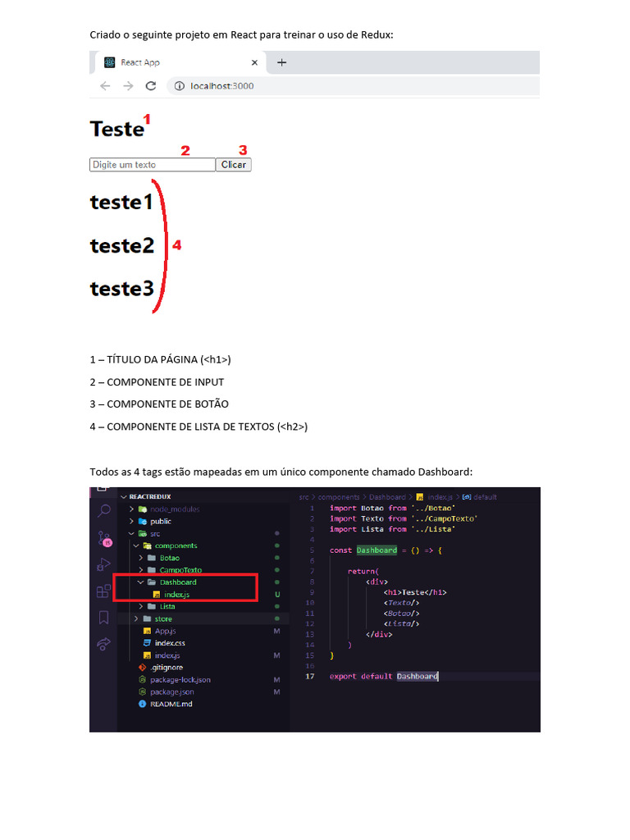Collapse the components folder

coord(136,546)
